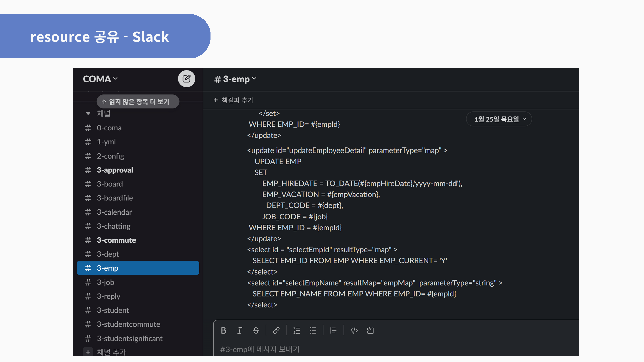Click 읽지 않은 항목 더 보기 button
The height and width of the screenshot is (362, 644).
click(138, 102)
